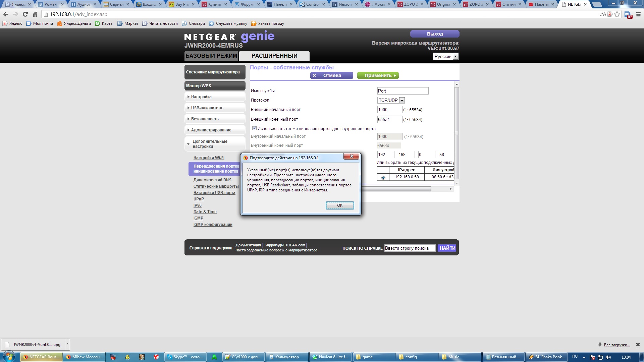The width and height of the screenshot is (644, 362).
Task: Open Мастер WPS page
Action: click(215, 86)
